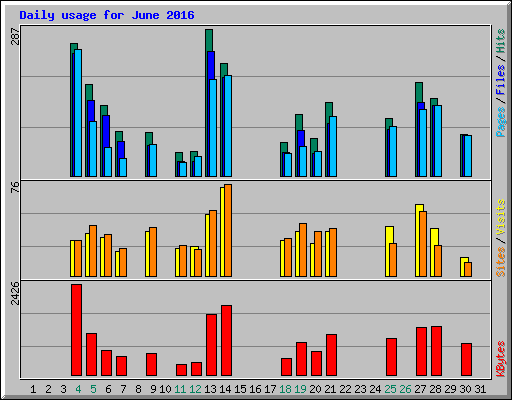Image resolution: width=512 pixels, height=400 pixels.
Task: Select the red KBytes bar for day 30
Action: point(466,359)
